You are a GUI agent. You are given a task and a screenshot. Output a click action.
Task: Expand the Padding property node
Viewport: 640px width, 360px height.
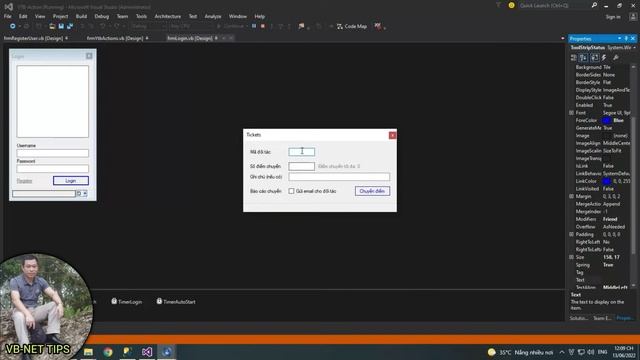(572, 234)
